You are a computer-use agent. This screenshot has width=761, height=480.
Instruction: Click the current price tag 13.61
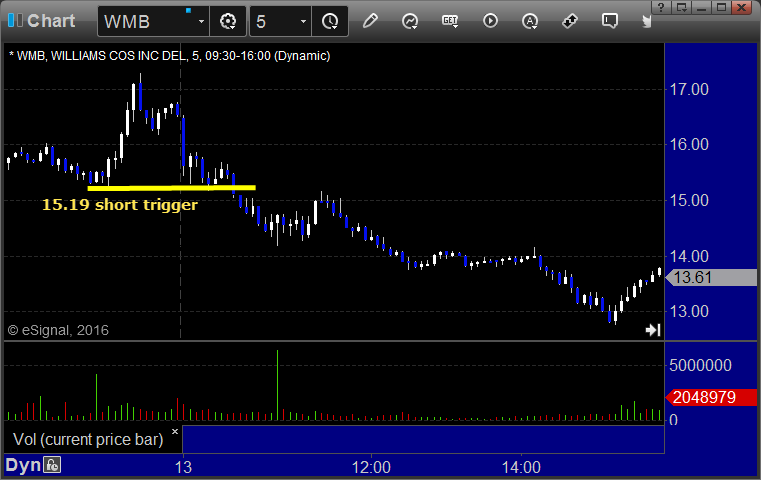(712, 278)
